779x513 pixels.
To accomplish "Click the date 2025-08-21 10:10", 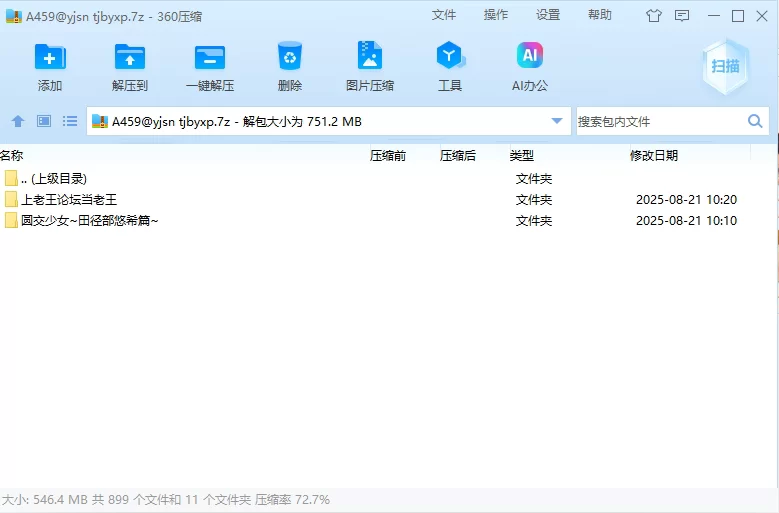I will coord(686,220).
